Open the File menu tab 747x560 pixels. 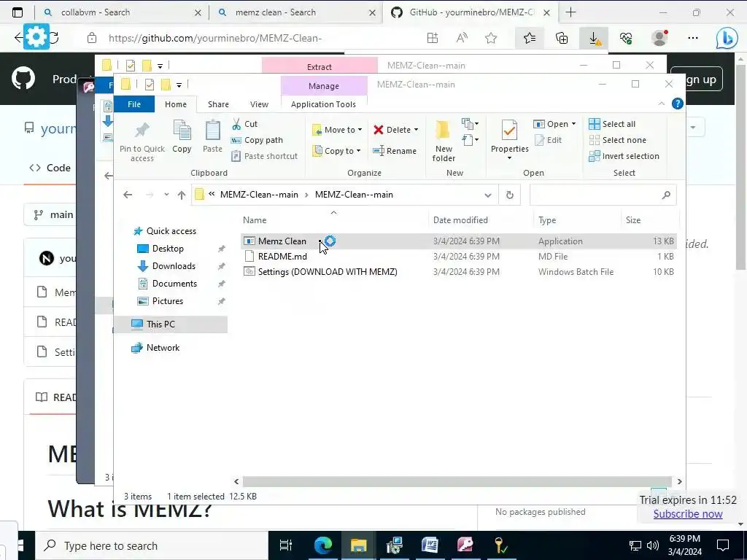[x=134, y=104]
